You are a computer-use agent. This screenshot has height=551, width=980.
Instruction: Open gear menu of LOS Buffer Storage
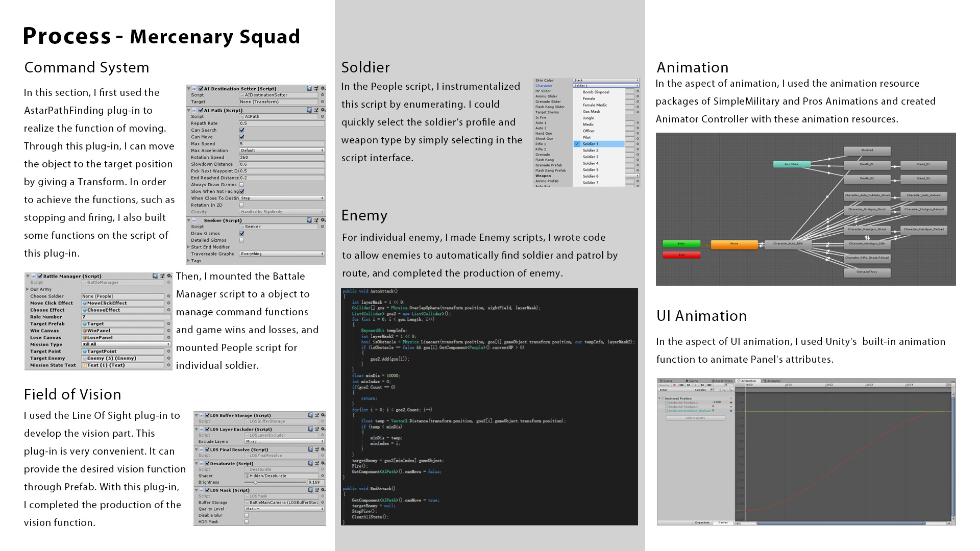pyautogui.click(x=323, y=415)
